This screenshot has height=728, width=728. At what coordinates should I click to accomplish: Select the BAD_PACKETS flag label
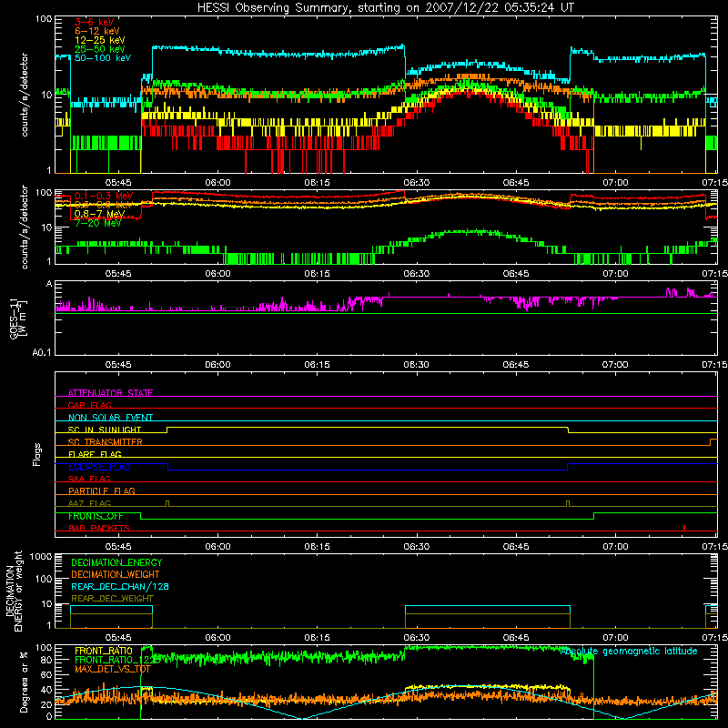(99, 528)
